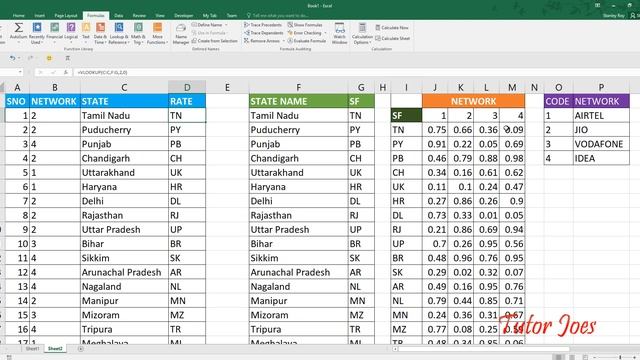Open the Name Box dropdown
Screen dimensions: 640x360
[x=20, y=72]
